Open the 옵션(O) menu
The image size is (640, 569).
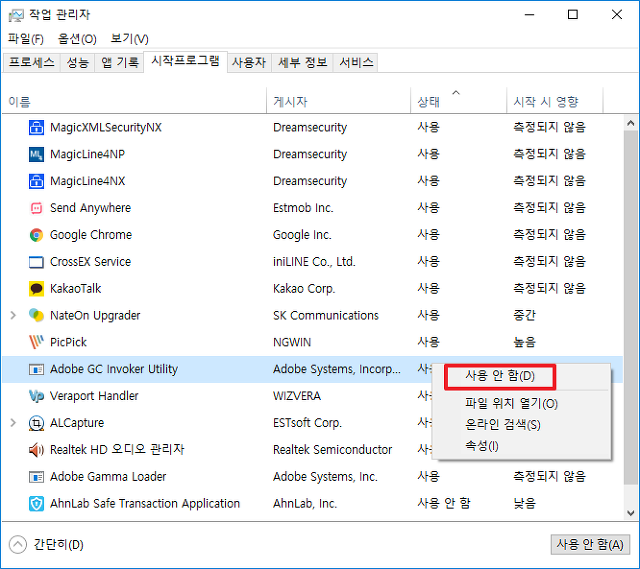77,39
